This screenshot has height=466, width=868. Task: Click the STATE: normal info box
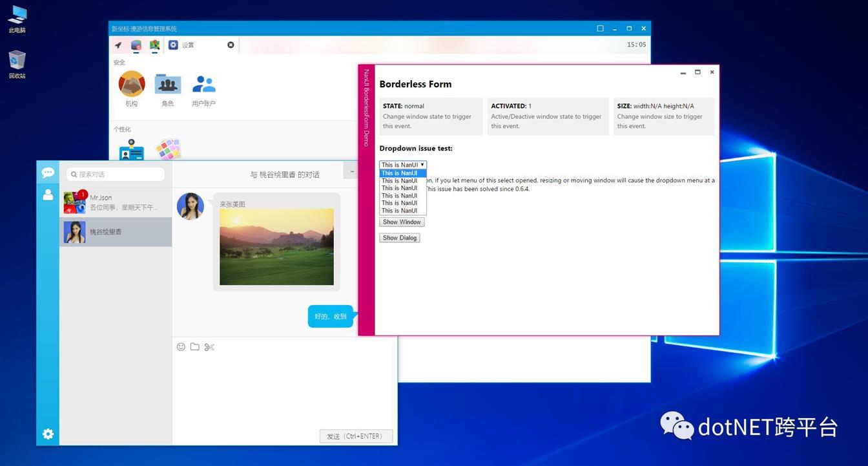pyautogui.click(x=431, y=116)
